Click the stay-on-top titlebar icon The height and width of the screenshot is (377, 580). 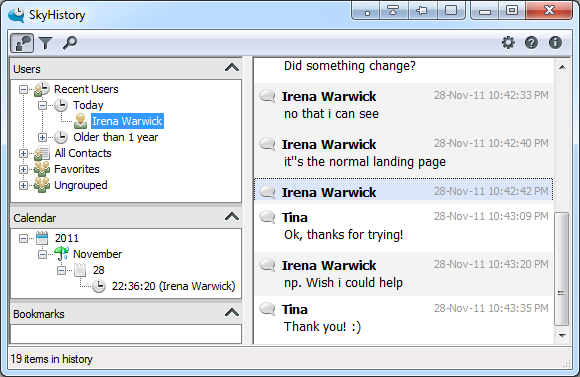(x=393, y=10)
